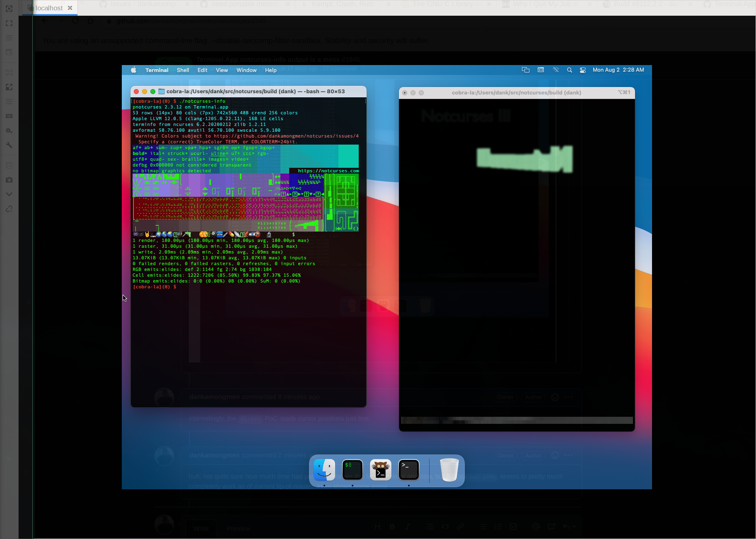Toggle bold formatting in the comment editor
756x539 pixels.
pos(392,527)
